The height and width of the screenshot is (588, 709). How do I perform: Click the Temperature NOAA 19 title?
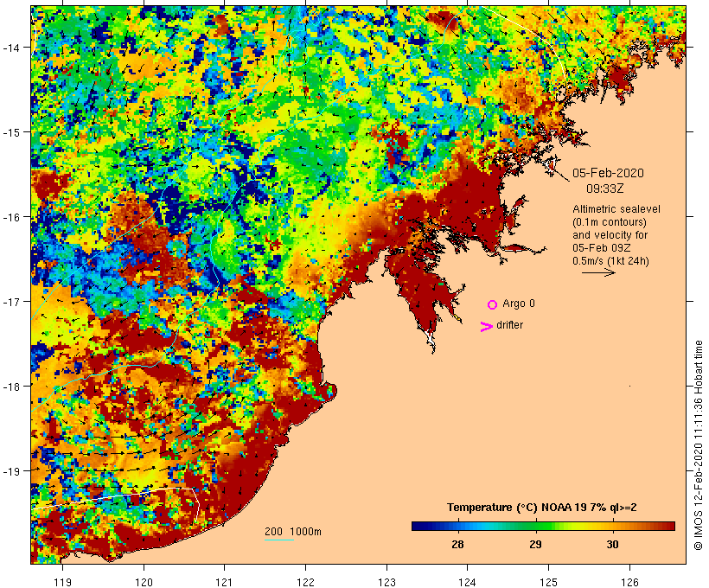coord(542,508)
